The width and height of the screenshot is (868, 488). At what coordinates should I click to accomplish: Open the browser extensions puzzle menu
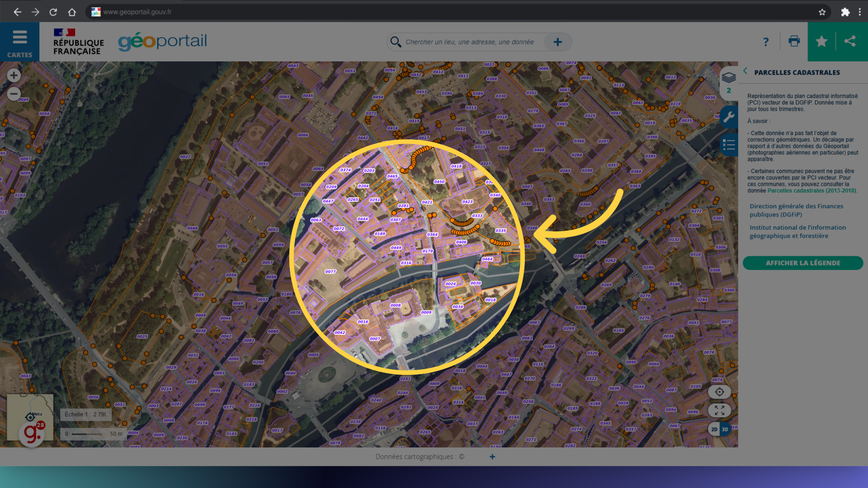[845, 12]
